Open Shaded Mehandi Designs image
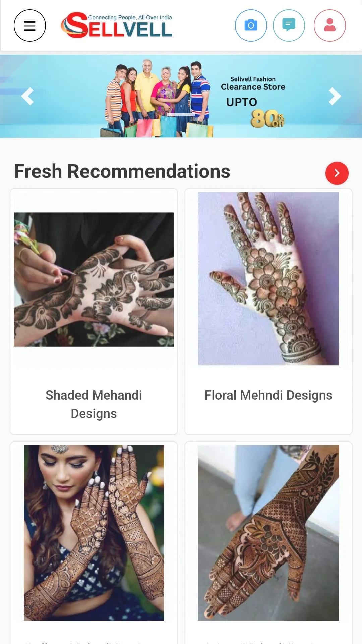 [94, 279]
